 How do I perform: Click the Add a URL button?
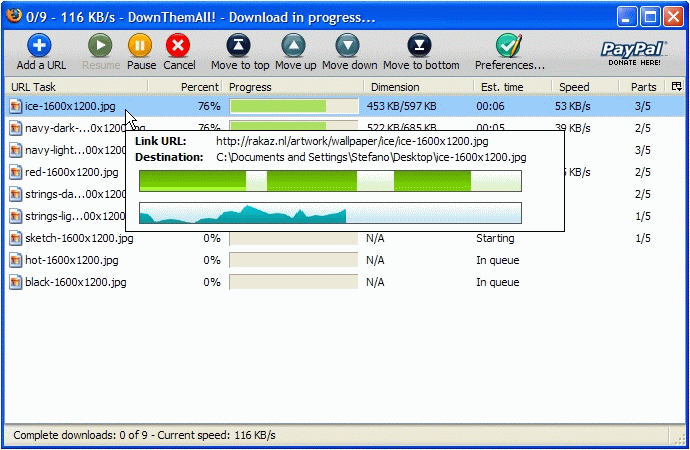pos(40,52)
